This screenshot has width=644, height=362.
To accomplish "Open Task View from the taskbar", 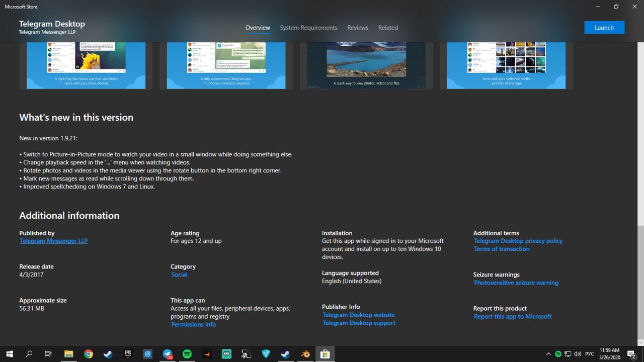I will (48, 354).
